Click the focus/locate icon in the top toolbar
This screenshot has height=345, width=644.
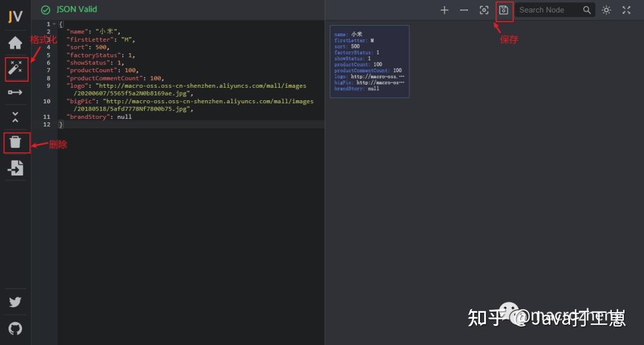[484, 10]
